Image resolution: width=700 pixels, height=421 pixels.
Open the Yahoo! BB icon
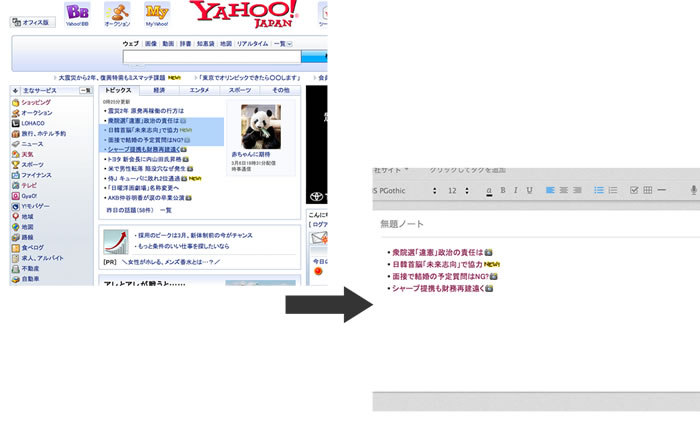[x=77, y=13]
